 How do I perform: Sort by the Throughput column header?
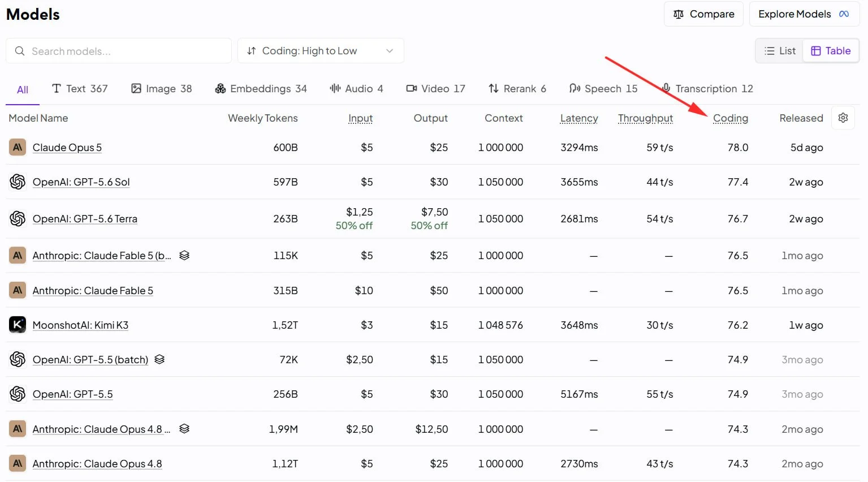click(646, 118)
